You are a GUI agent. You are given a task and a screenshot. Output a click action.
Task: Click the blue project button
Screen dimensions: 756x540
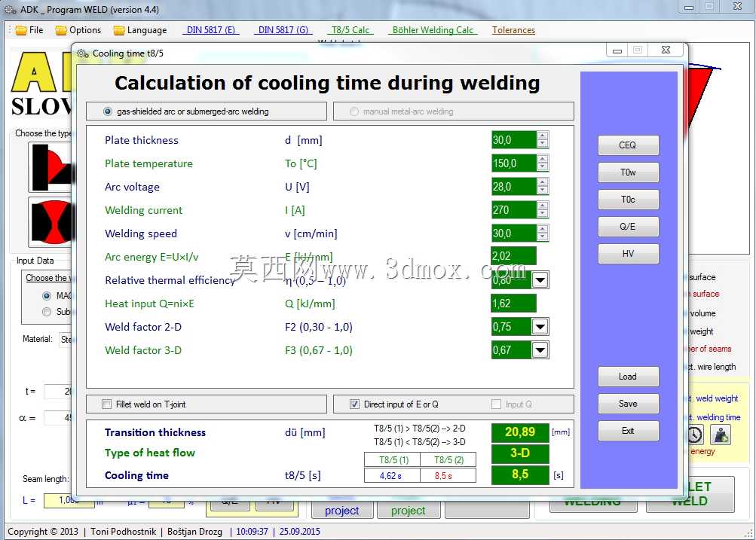(x=342, y=511)
